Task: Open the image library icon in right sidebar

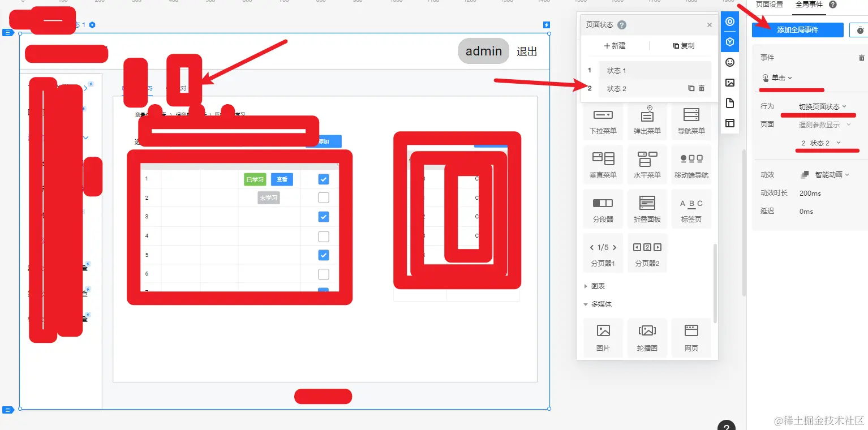Action: coord(729,82)
